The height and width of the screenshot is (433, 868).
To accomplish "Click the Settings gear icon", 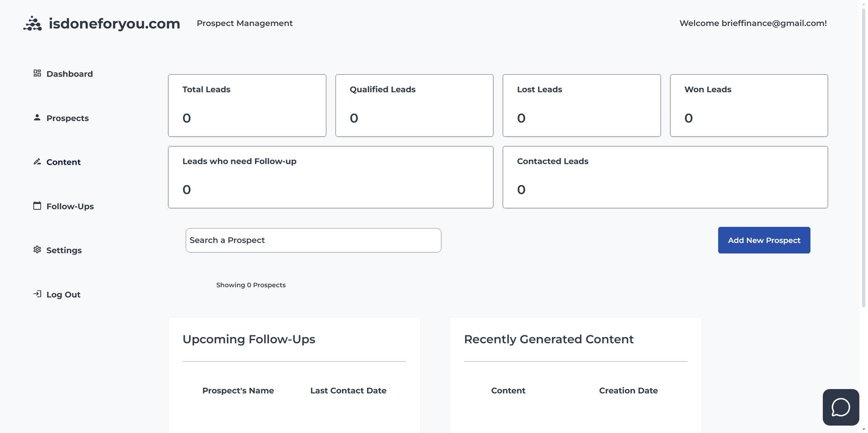I will pos(37,250).
